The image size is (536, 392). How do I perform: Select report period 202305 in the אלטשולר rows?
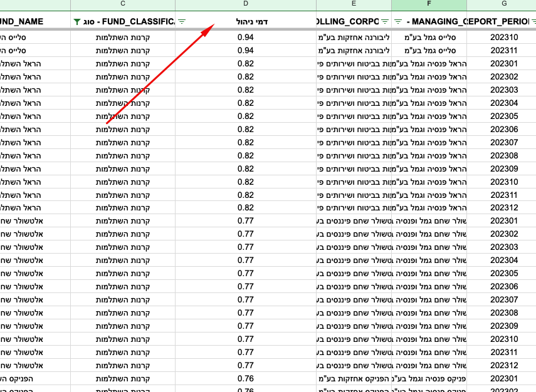[502, 274]
